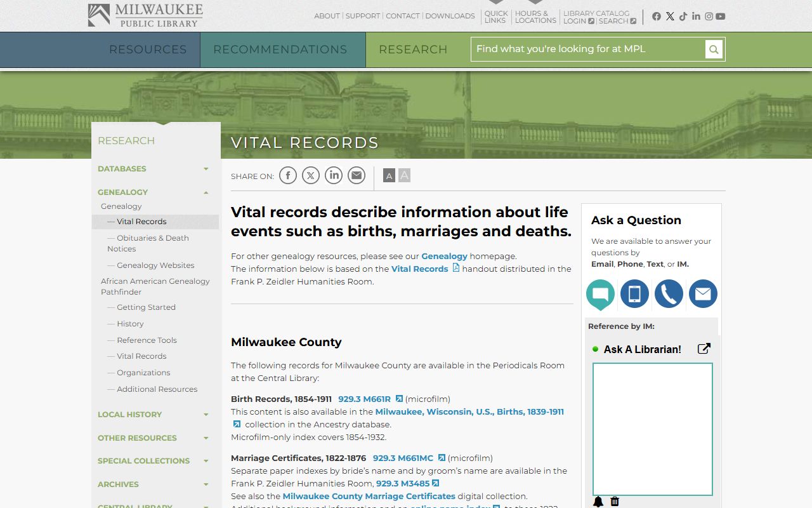The width and height of the screenshot is (812, 508).
Task: Open the library's Facebook page icon in header
Action: coord(657,17)
